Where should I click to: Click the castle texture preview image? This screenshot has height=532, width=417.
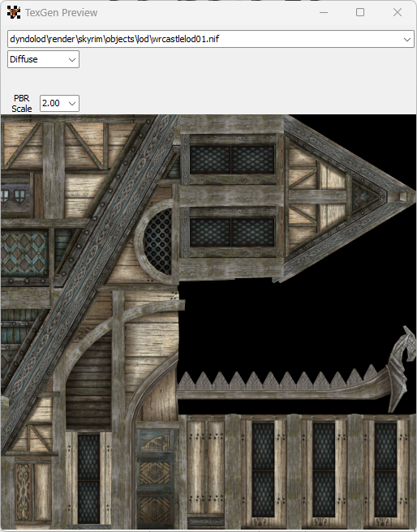208,322
